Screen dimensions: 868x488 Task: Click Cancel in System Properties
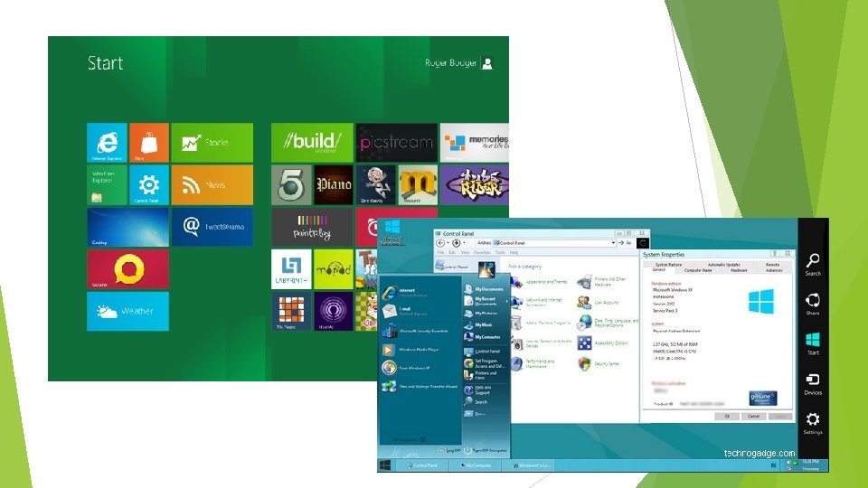753,416
